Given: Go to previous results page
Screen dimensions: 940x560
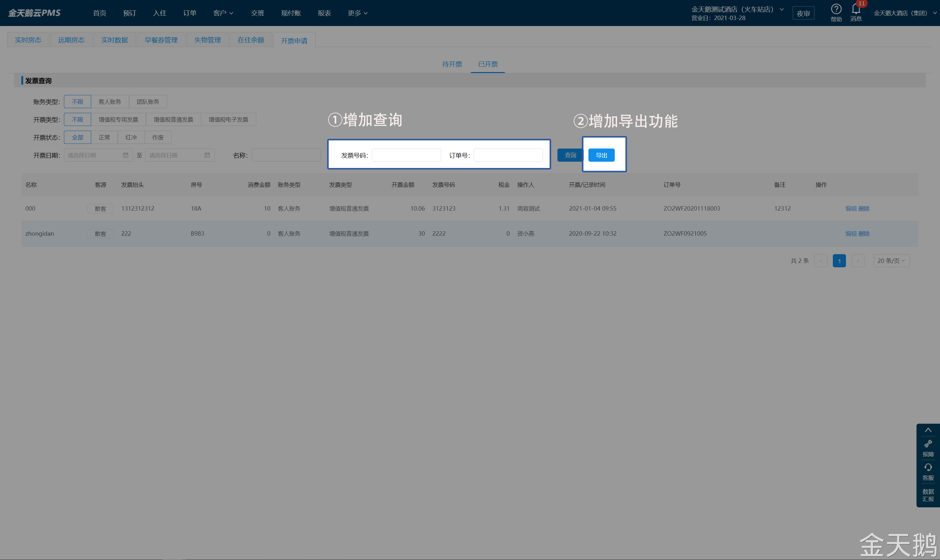Looking at the screenshot, I should (821, 261).
